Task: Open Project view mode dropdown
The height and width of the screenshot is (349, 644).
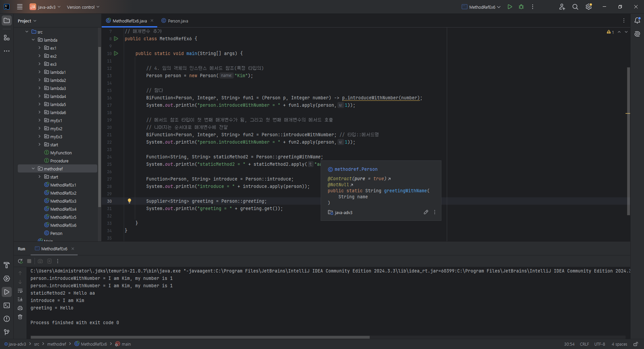Action: coord(27,21)
